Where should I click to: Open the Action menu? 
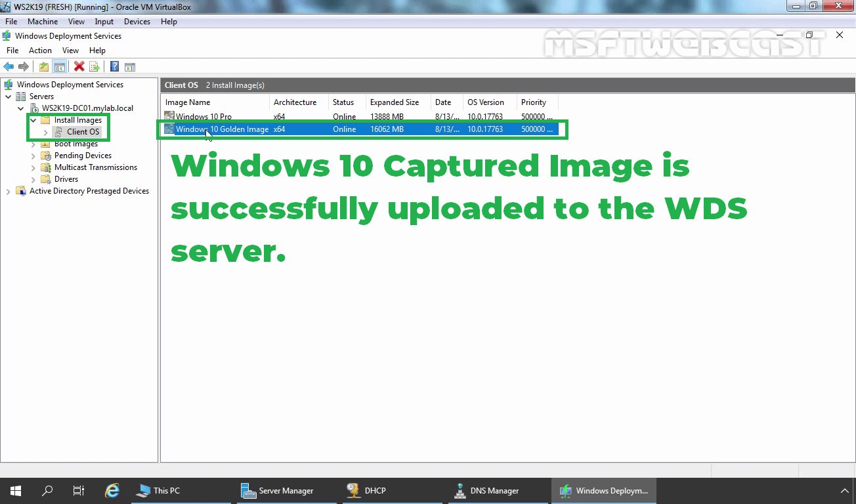click(x=40, y=51)
